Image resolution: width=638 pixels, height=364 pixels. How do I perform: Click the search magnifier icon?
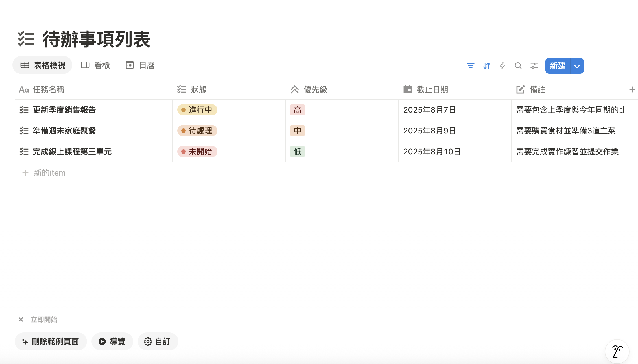(518, 66)
